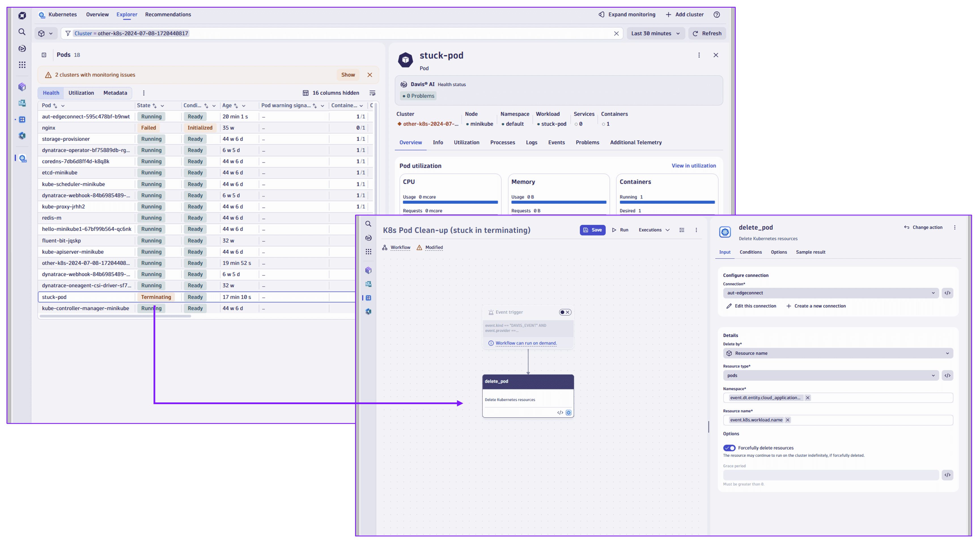The height and width of the screenshot is (543, 980).
Task: Switch to Utilization table view tab
Action: point(81,93)
